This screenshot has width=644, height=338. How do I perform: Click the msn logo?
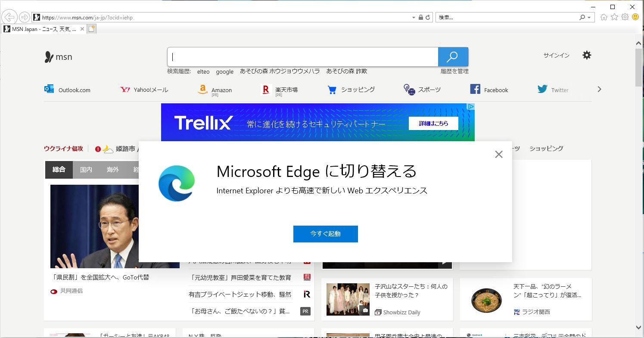pos(59,57)
